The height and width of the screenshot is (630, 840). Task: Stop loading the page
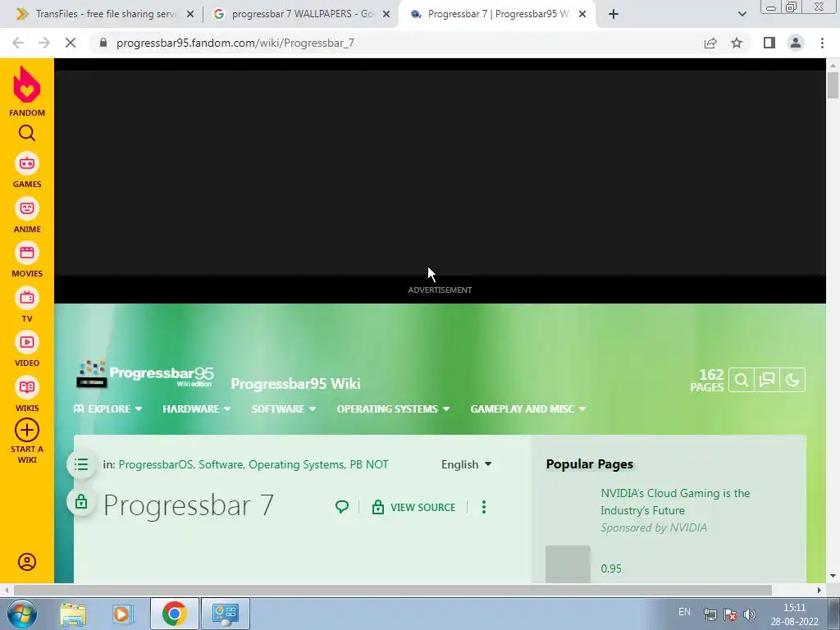click(71, 43)
